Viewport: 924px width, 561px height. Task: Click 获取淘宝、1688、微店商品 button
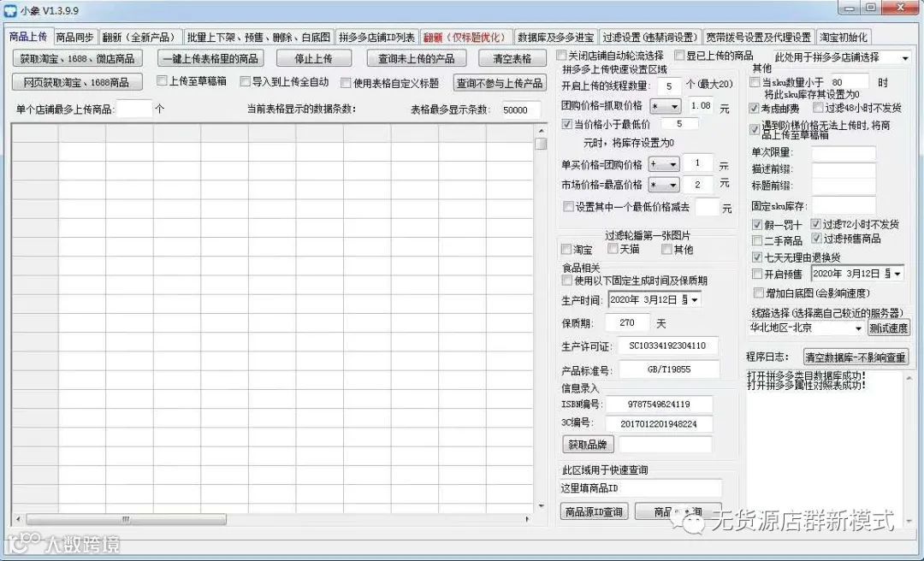[77, 58]
